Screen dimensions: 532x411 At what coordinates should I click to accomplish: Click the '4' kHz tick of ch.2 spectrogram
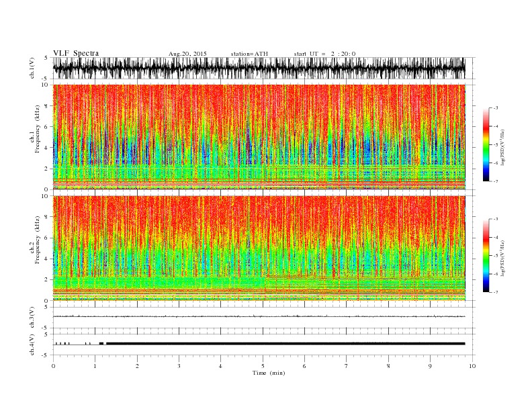[x=46, y=259]
